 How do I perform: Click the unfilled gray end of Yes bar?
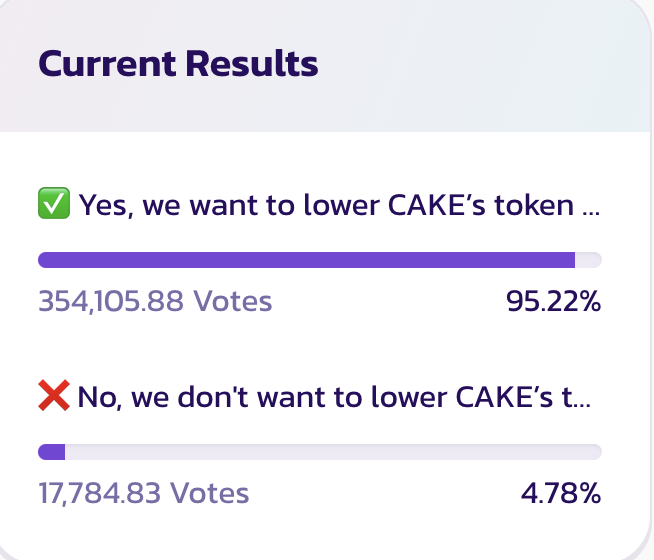pos(588,260)
